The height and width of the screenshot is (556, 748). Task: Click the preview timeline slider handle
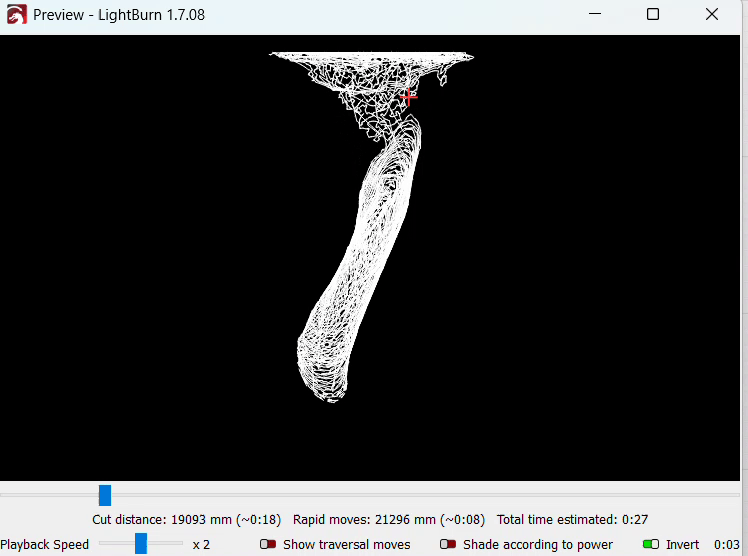point(105,495)
